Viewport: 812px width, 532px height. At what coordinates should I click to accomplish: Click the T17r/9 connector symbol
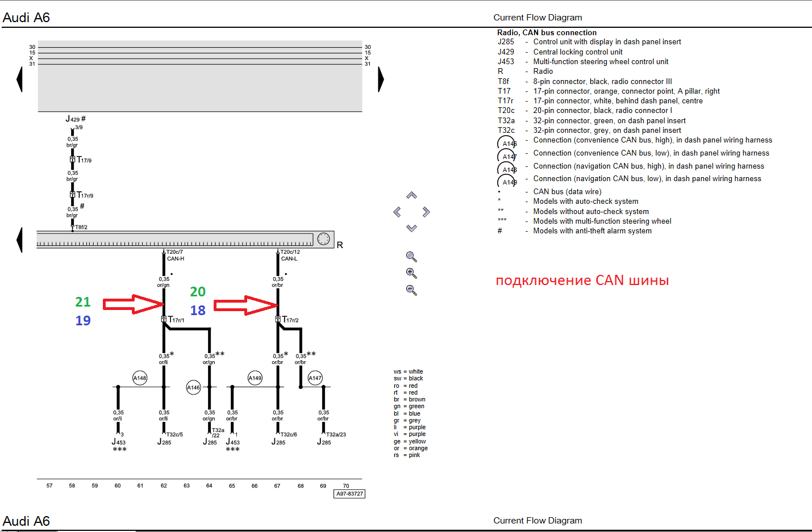tap(72, 195)
